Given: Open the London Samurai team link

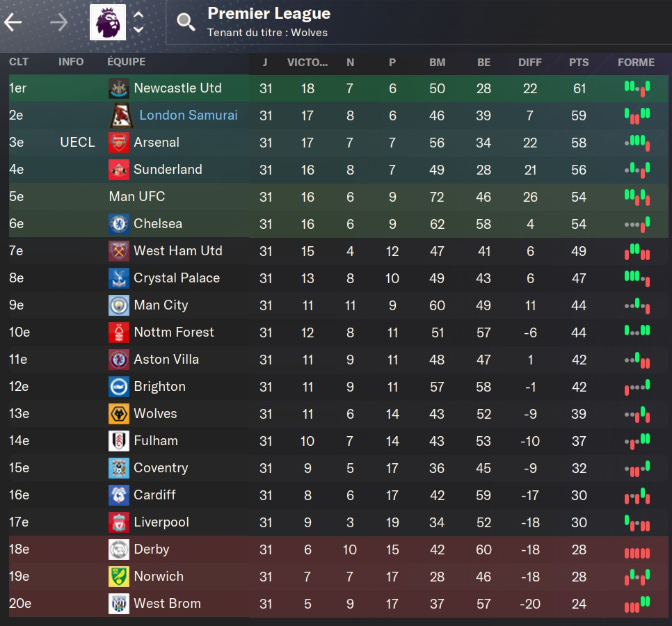Looking at the screenshot, I should pos(188,115).
